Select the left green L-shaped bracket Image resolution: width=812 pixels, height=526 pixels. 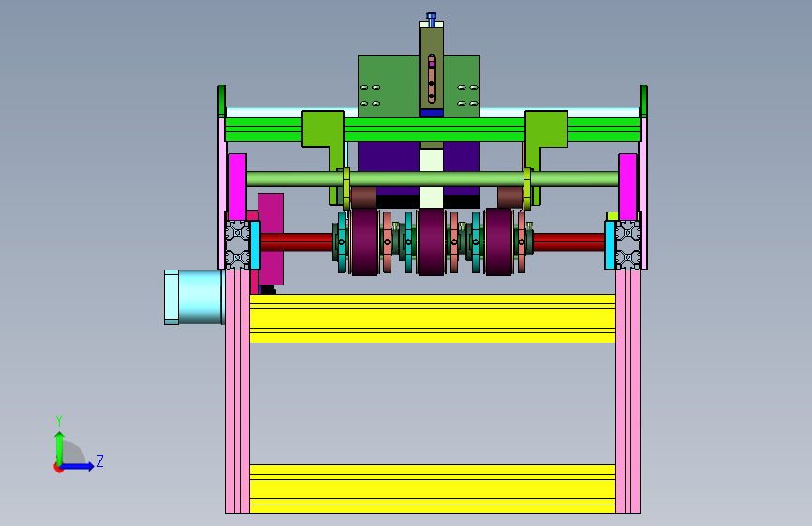click(x=322, y=129)
